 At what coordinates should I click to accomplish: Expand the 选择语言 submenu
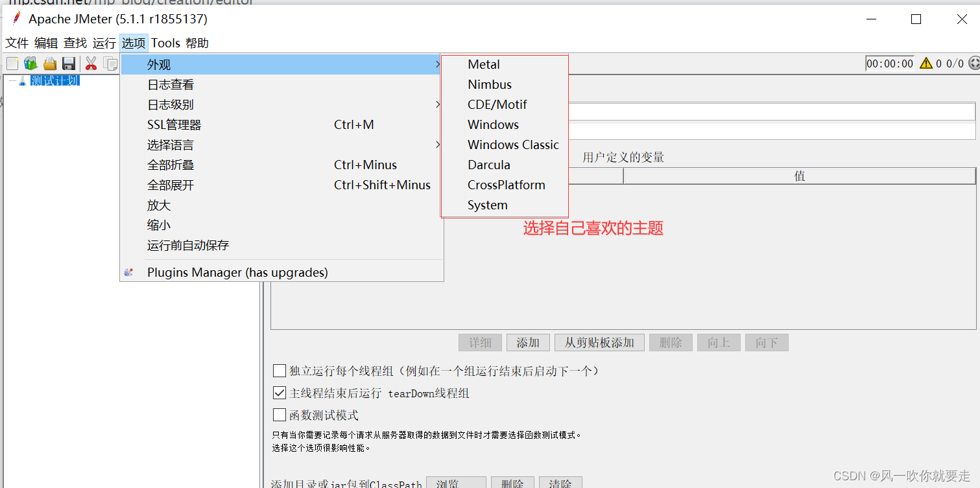coord(281,145)
